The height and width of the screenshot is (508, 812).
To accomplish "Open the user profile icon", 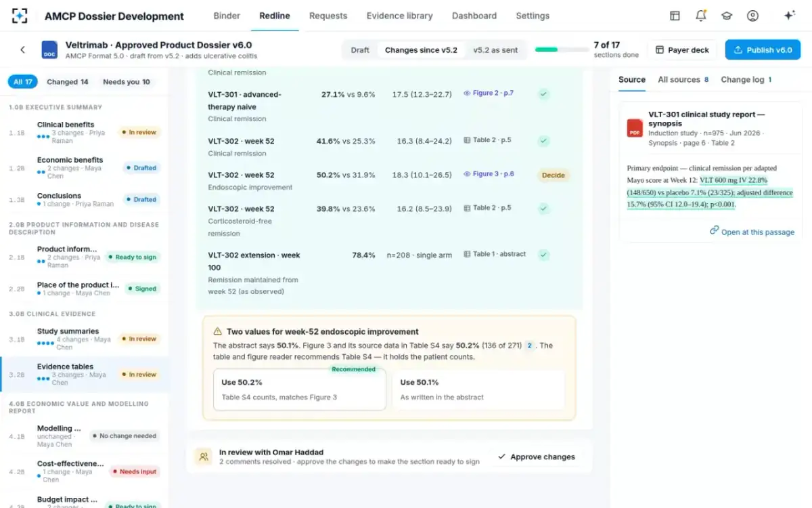I will click(x=752, y=16).
